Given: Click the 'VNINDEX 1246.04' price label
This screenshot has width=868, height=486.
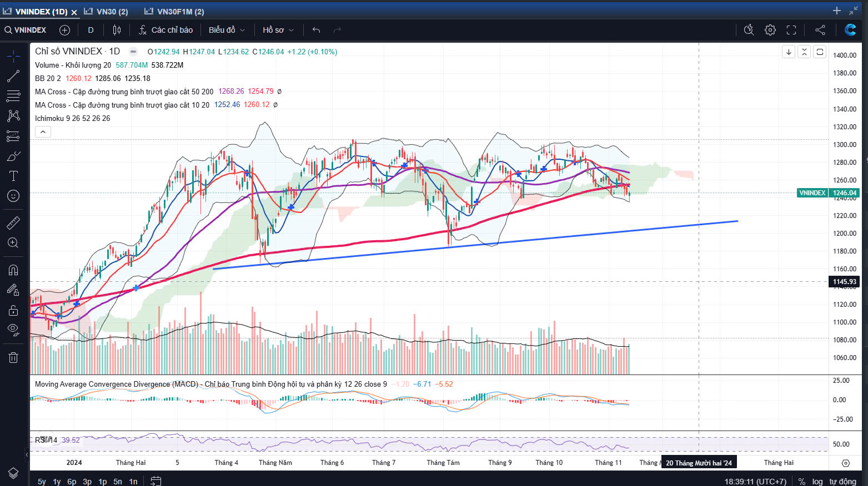Looking at the screenshot, I should tap(828, 193).
